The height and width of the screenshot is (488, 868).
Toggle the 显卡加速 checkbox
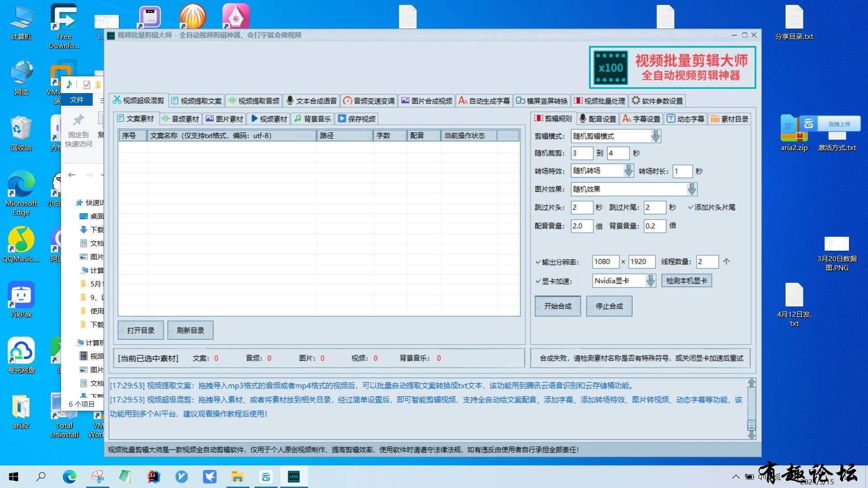[538, 282]
